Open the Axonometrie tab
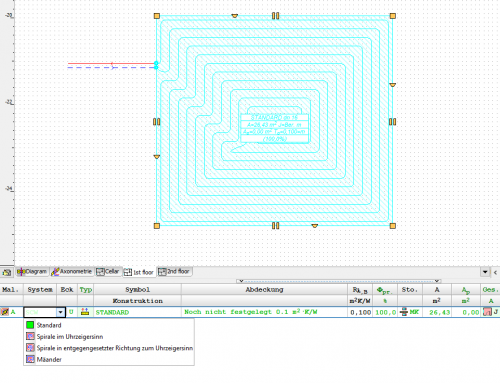This screenshot has height=383, width=500. (72, 272)
